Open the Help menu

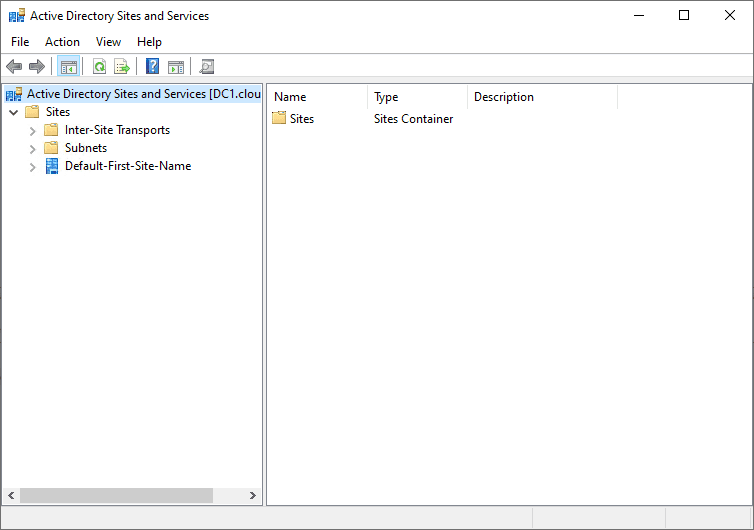click(149, 42)
